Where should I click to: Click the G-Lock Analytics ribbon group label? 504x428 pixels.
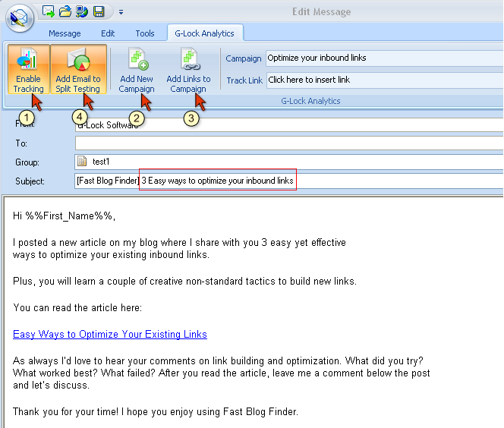tap(310, 101)
